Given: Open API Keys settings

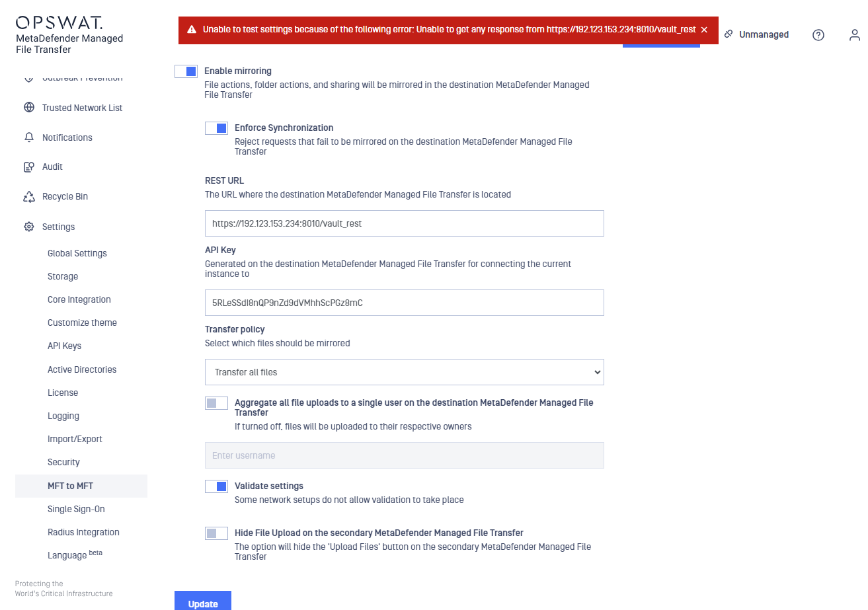Looking at the screenshot, I should 64,346.
